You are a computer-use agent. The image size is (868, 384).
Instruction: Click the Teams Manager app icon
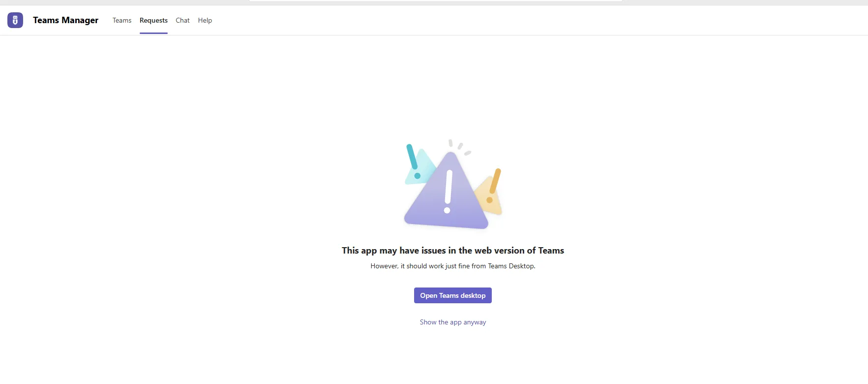[15, 20]
